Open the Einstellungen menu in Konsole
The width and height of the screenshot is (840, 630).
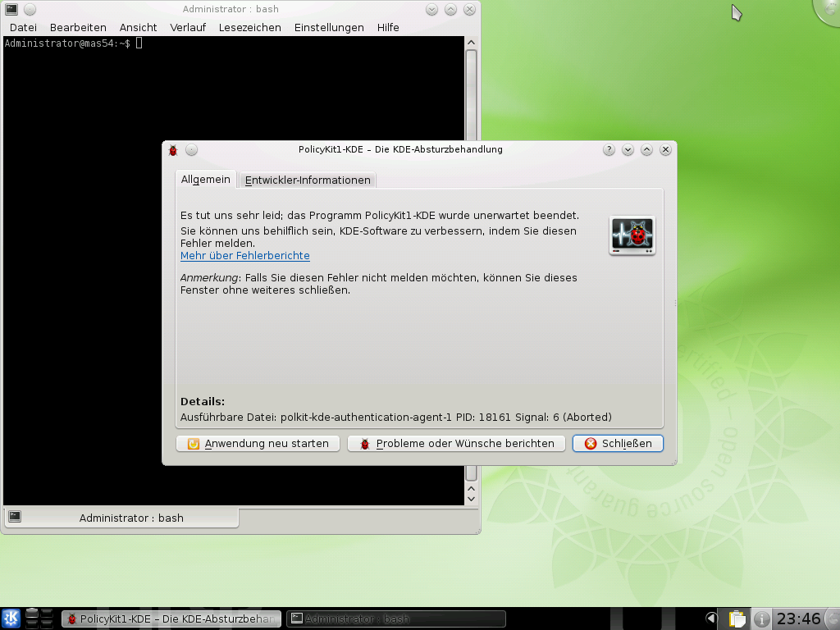pos(329,27)
